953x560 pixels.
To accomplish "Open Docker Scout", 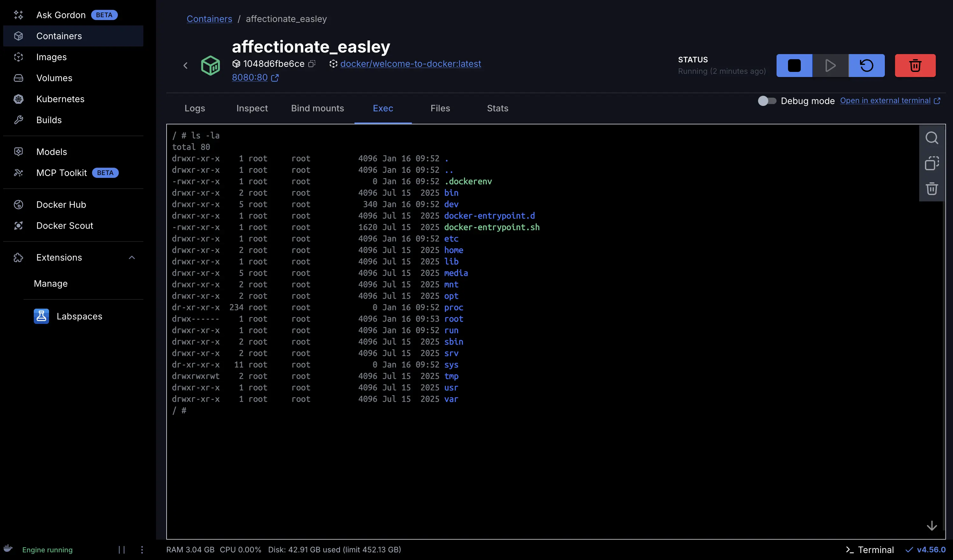I will tap(65, 226).
